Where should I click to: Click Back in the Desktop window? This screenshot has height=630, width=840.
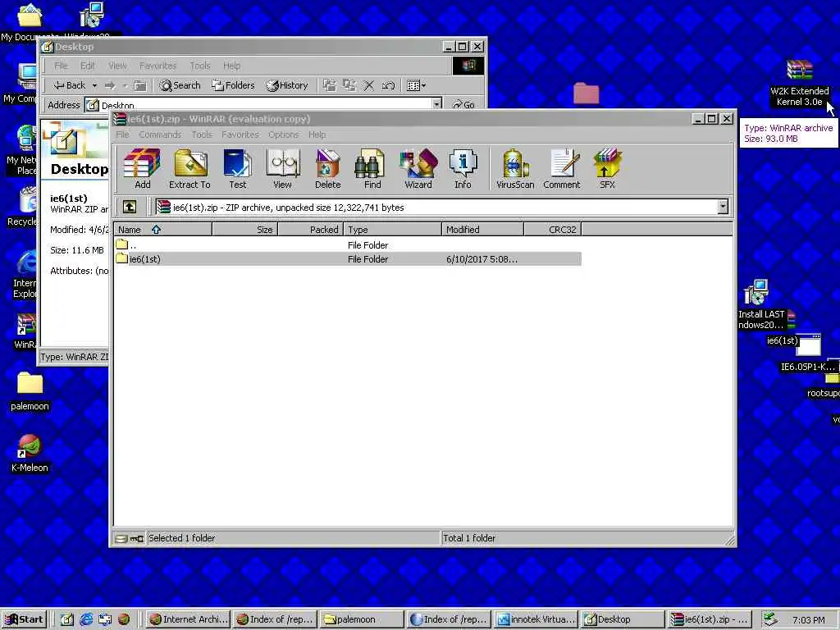pos(71,85)
